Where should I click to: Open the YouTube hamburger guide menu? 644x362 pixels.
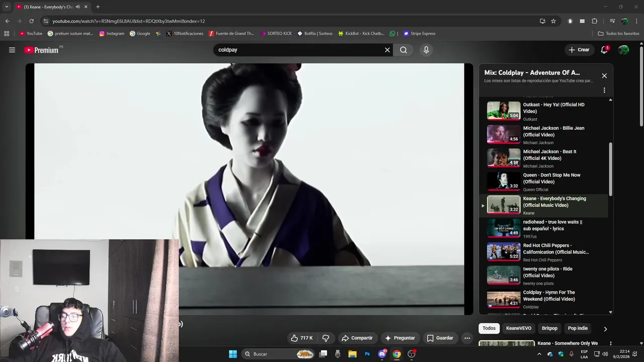(x=12, y=50)
